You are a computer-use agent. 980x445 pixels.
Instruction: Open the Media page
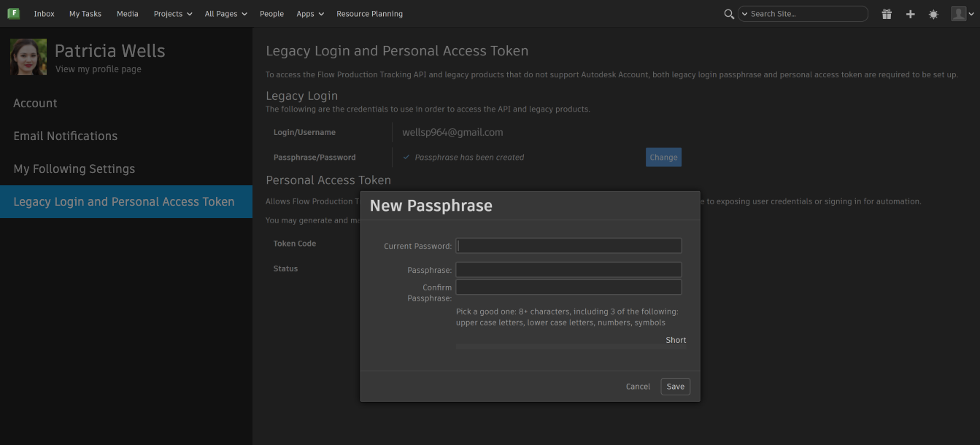point(128,14)
